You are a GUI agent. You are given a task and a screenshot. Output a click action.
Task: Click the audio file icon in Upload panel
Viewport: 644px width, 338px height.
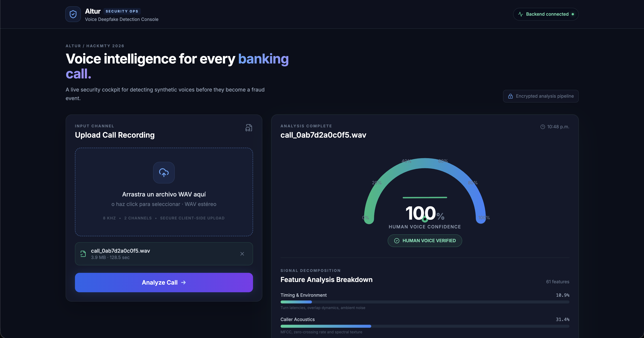[249, 128]
